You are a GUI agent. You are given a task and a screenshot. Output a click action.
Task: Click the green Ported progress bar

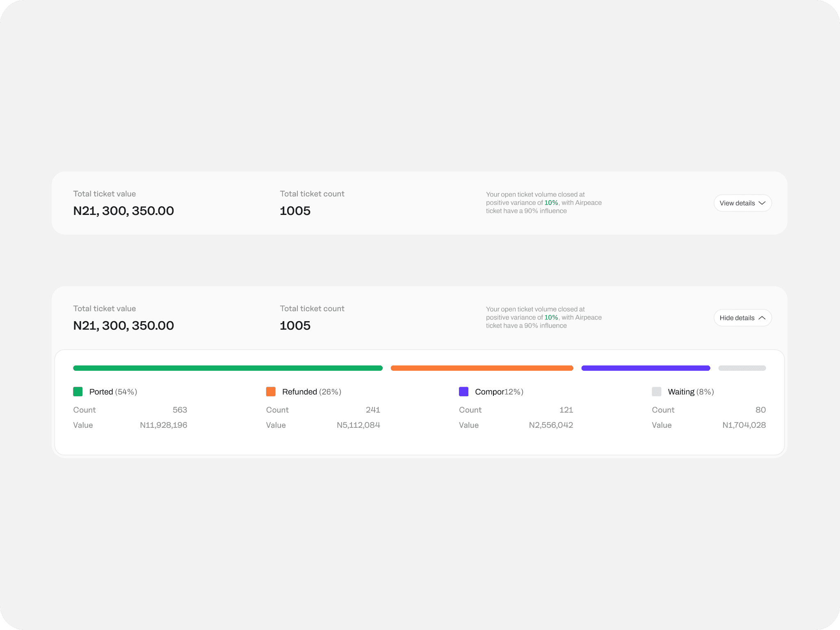point(228,368)
